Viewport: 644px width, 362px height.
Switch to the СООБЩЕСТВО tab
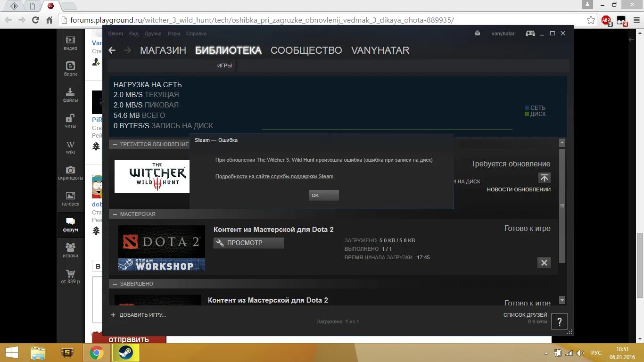306,50
